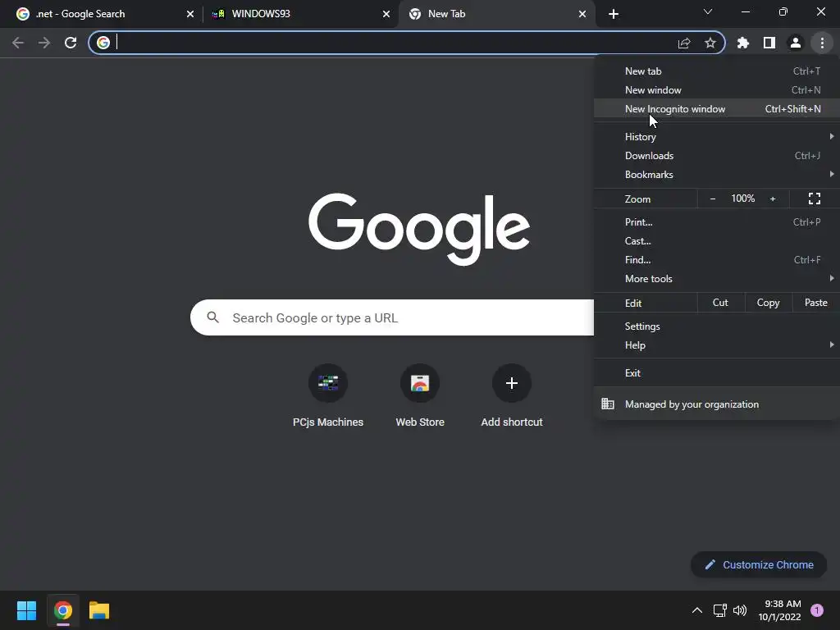Open the PCjs Machines shortcut

[328, 395]
